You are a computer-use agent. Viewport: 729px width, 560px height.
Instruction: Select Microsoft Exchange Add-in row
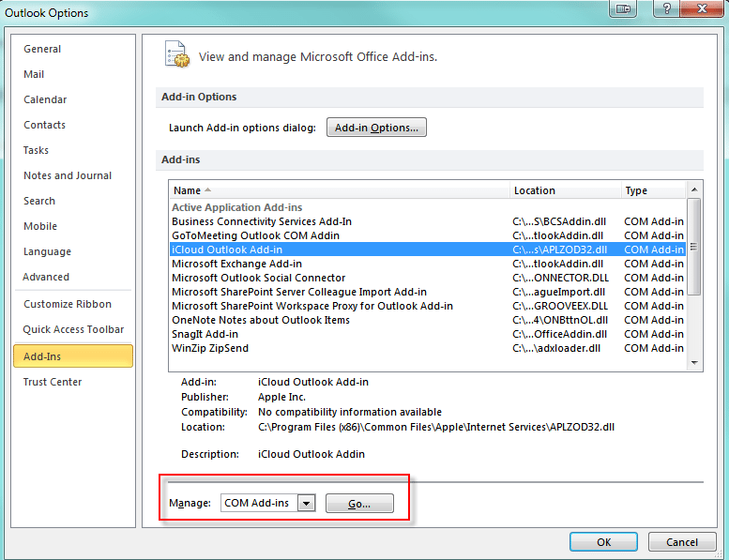tap(428, 264)
